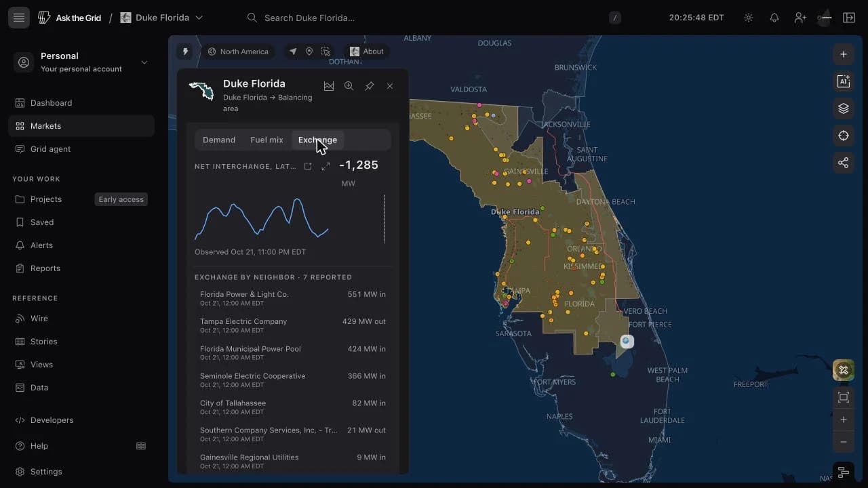Viewport: 868px width, 488px height.
Task: Click zoom-to-area magnifier icon in panel
Action: tap(349, 86)
